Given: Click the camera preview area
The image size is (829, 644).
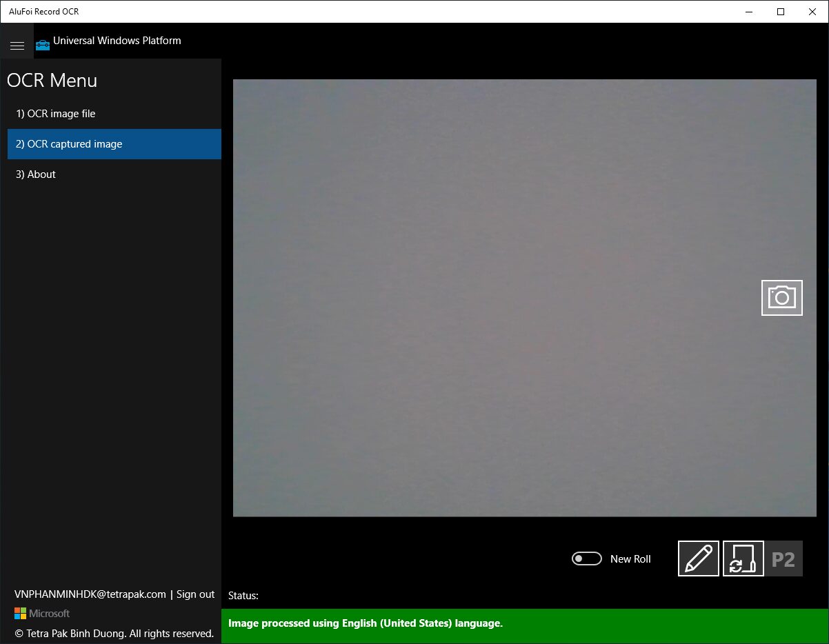Looking at the screenshot, I should coord(525,298).
